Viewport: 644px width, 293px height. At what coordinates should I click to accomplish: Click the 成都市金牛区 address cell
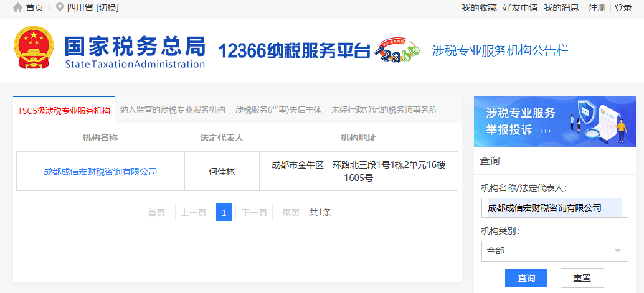(x=359, y=172)
